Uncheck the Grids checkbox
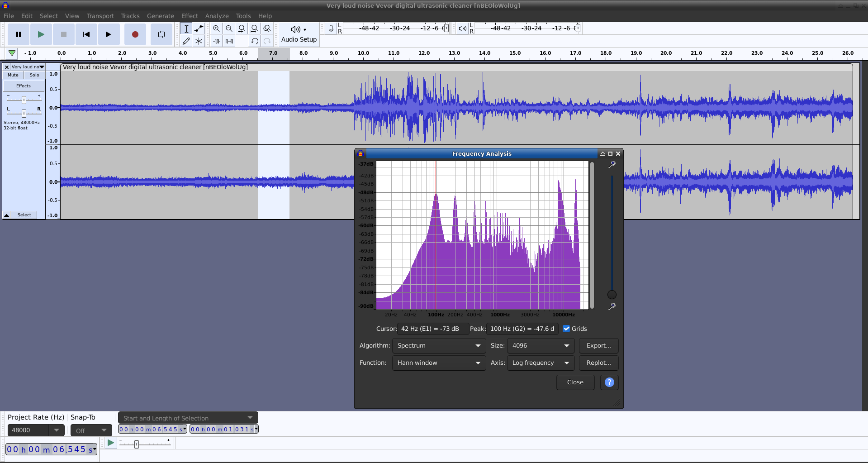This screenshot has height=463, width=868. (566, 329)
